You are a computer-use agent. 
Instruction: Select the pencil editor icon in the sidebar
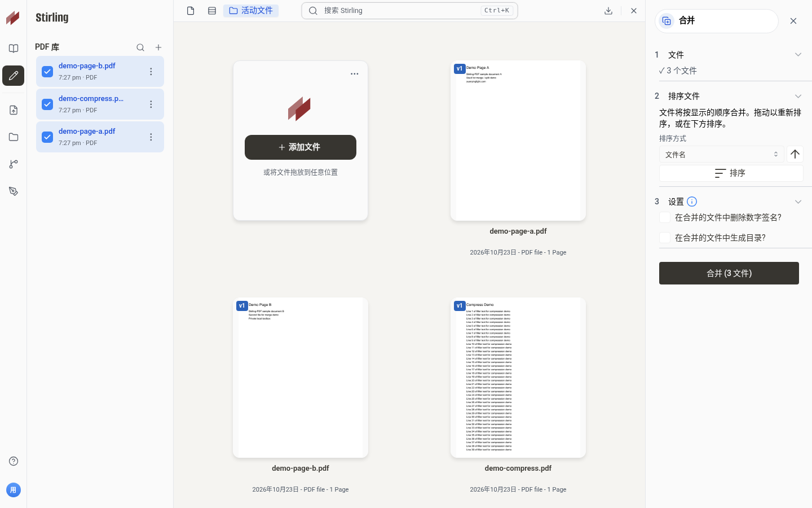point(14,76)
